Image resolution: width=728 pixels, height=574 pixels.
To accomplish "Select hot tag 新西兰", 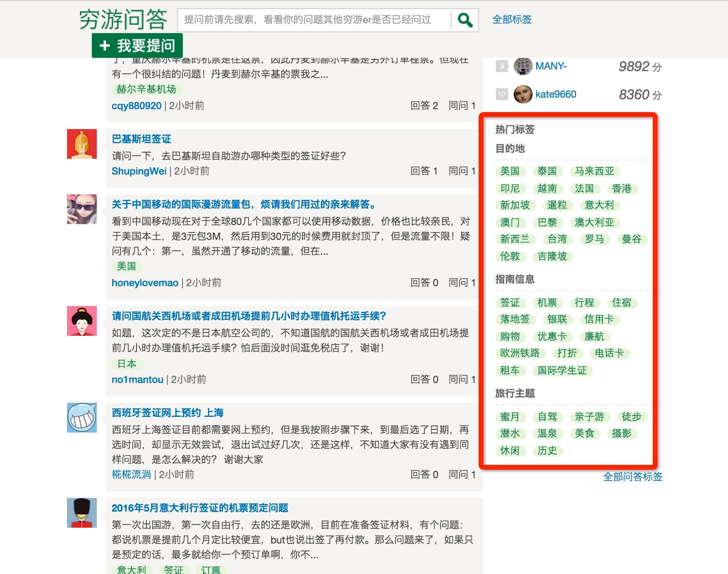I will [515, 239].
